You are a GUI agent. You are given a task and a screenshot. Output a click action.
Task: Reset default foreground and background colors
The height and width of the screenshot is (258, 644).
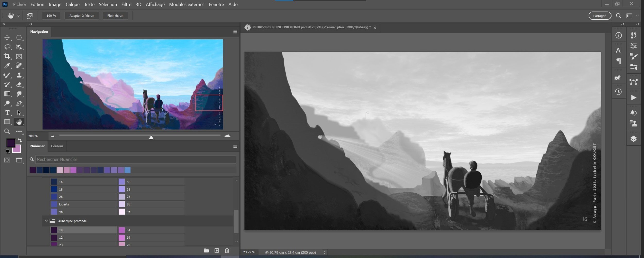pyautogui.click(x=8, y=152)
